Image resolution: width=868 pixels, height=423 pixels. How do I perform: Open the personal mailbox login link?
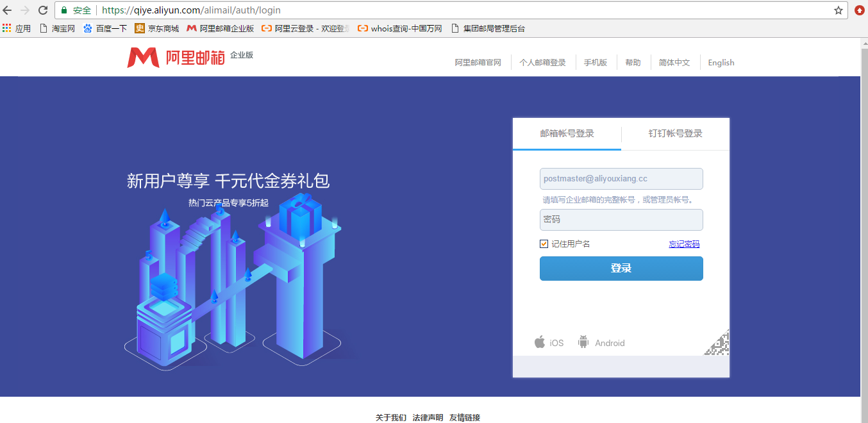tap(542, 62)
